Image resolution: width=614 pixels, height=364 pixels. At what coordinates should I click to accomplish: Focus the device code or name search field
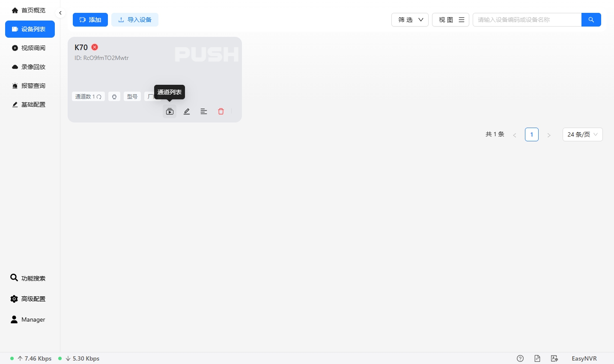[527, 20]
